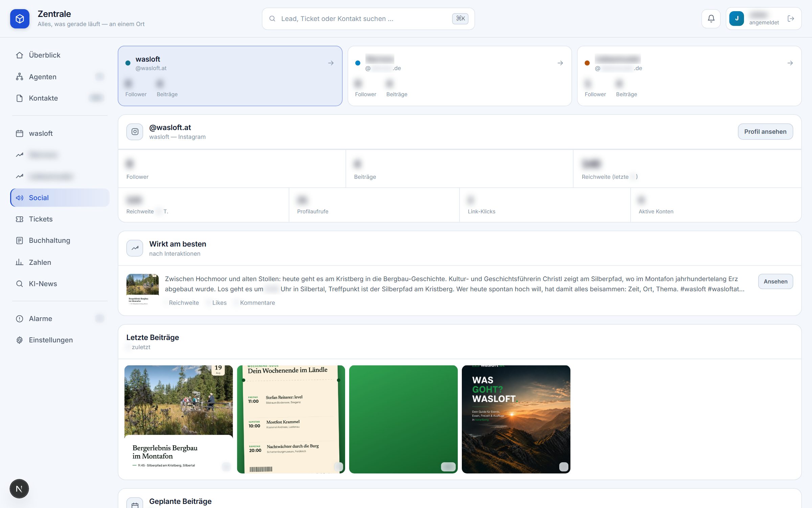The image size is (812, 508).
Task: Open notifications bell icon
Action: coord(711,19)
